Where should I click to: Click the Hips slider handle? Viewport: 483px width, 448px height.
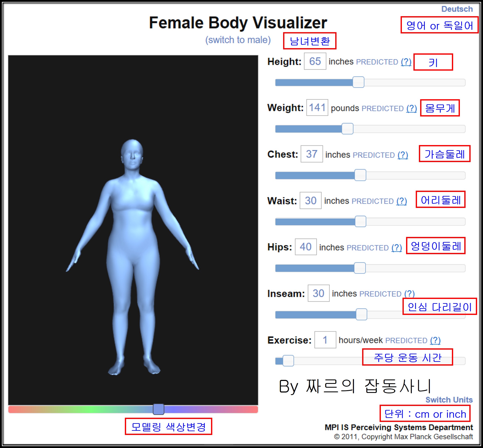[x=360, y=268]
